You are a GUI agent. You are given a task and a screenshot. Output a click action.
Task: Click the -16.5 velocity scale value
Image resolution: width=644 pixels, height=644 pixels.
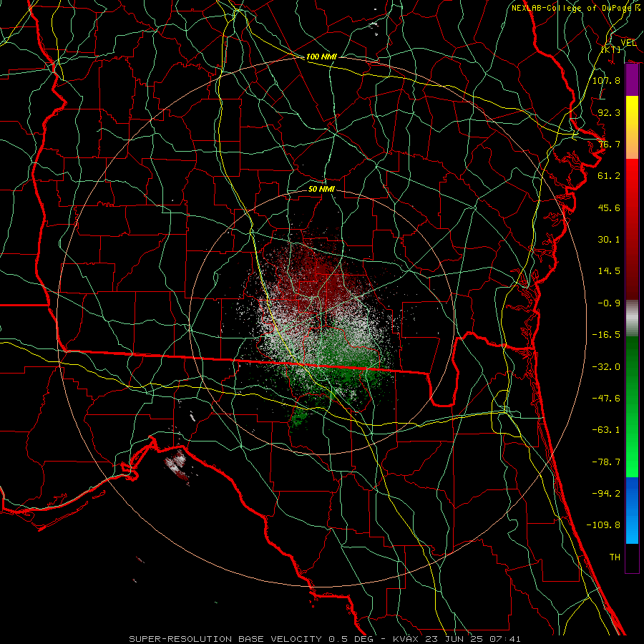click(606, 335)
